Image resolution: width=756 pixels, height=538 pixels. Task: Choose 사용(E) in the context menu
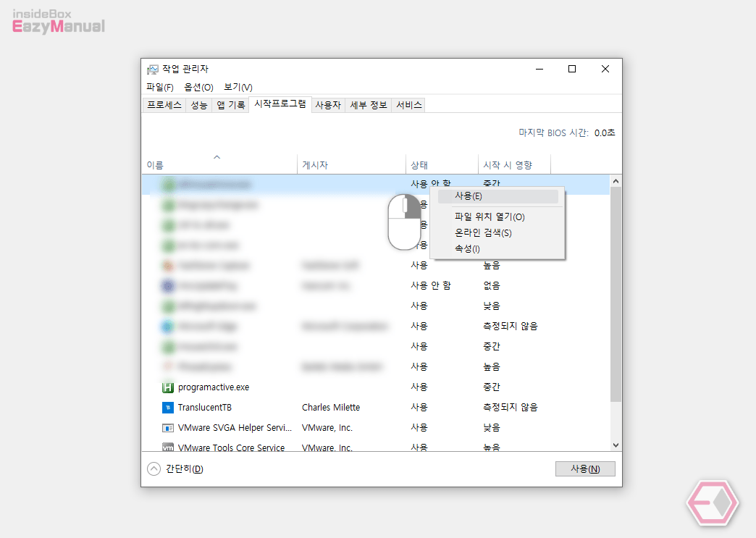tap(497, 196)
